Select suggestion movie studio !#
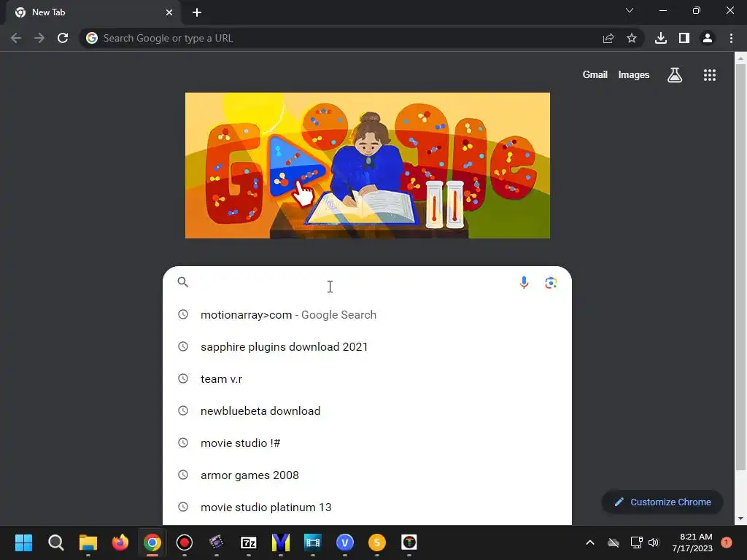 coord(367,443)
